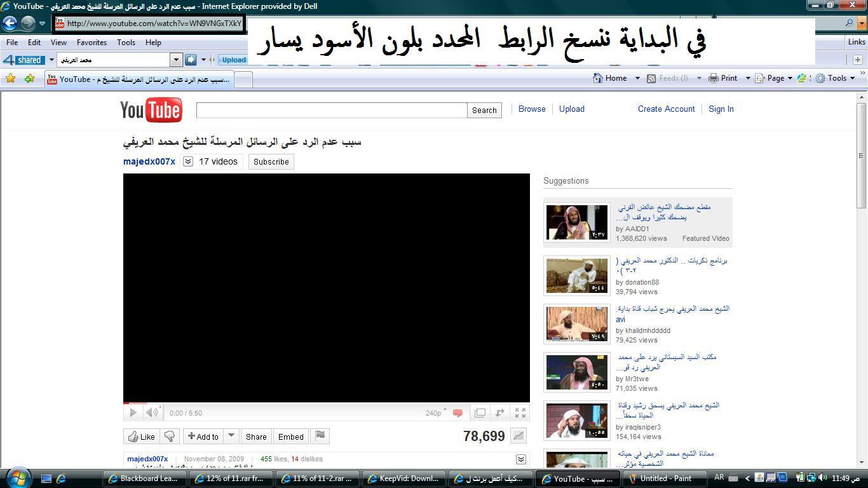
Task: Open suggested video thumbnail by donation88
Action: 577,276
